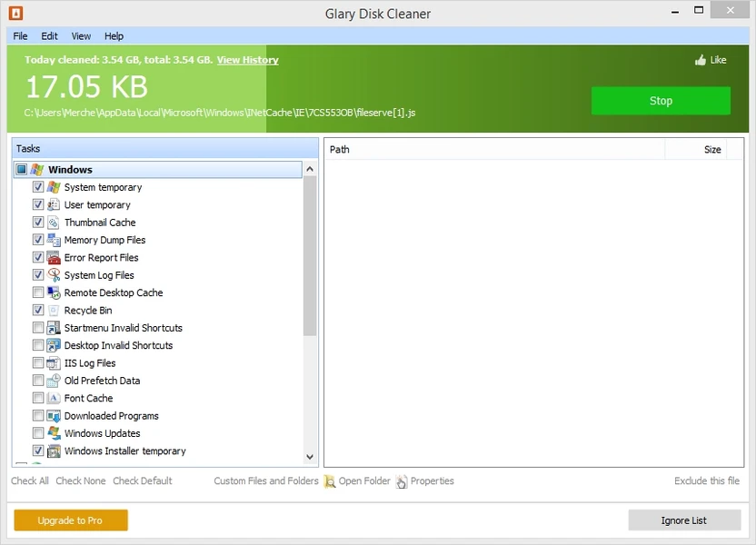Click the Font Cache icon
The height and width of the screenshot is (545, 756).
(54, 398)
